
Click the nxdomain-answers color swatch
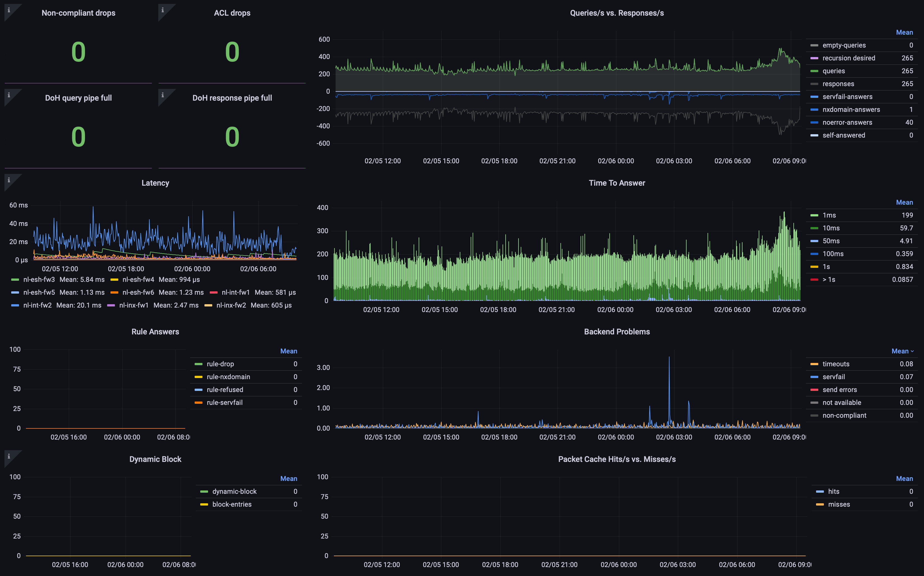(814, 110)
